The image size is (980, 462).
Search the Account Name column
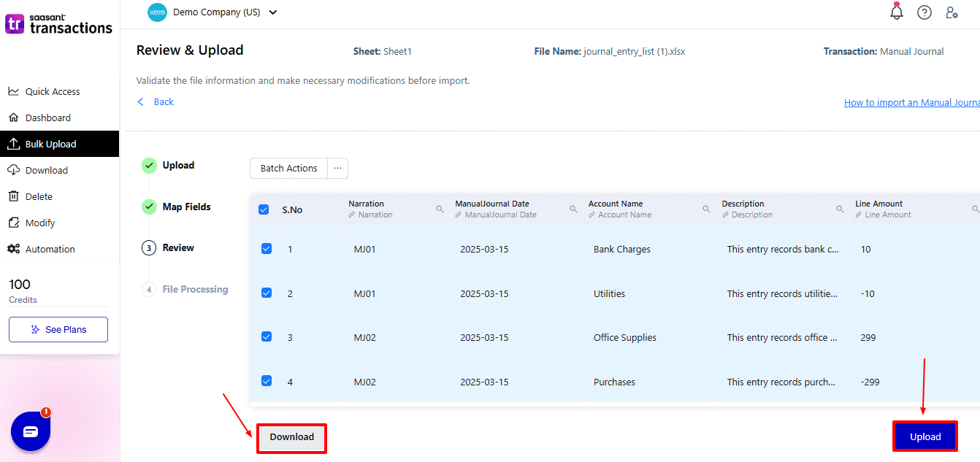[x=705, y=208]
